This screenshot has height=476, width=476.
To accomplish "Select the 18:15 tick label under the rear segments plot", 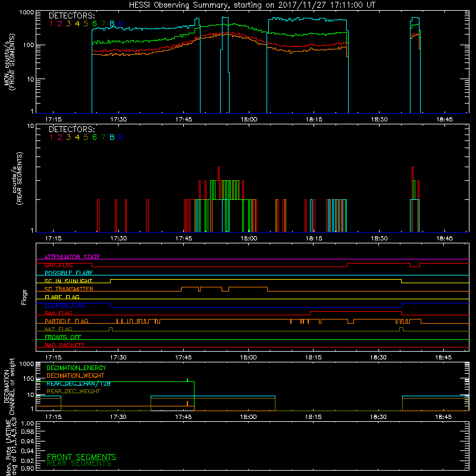I will tap(314, 239).
